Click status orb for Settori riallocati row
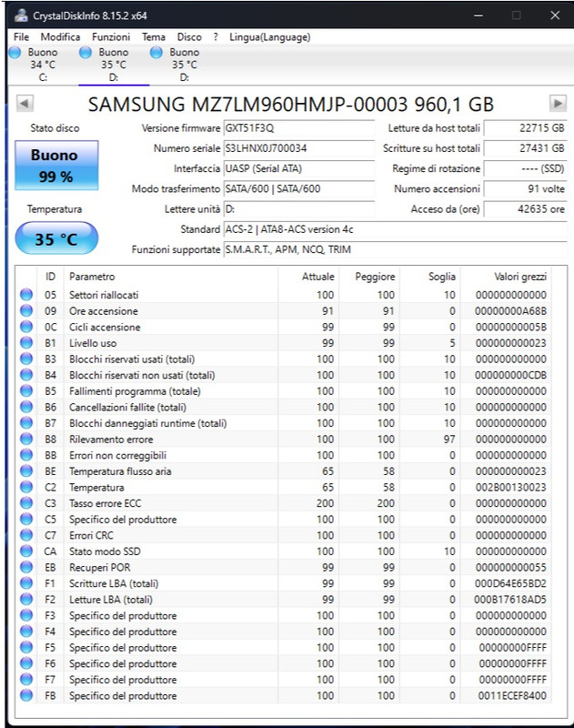The image size is (574, 728). point(26,294)
